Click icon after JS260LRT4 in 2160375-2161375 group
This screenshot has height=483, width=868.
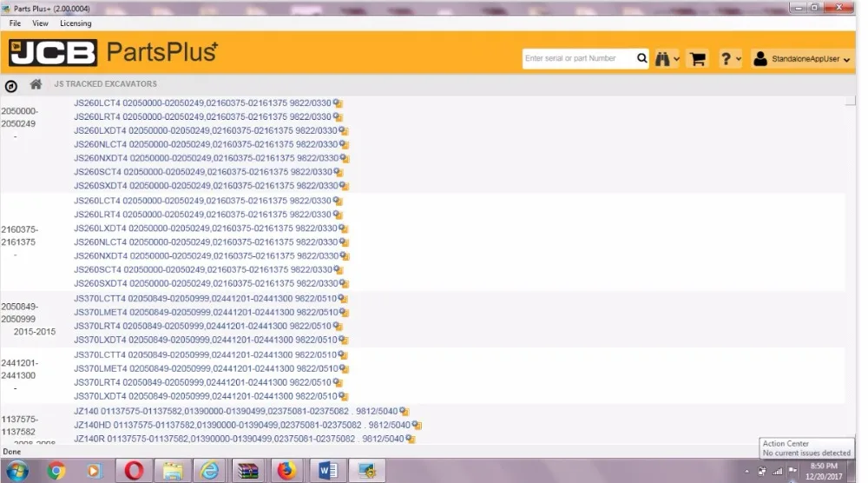[x=338, y=215]
